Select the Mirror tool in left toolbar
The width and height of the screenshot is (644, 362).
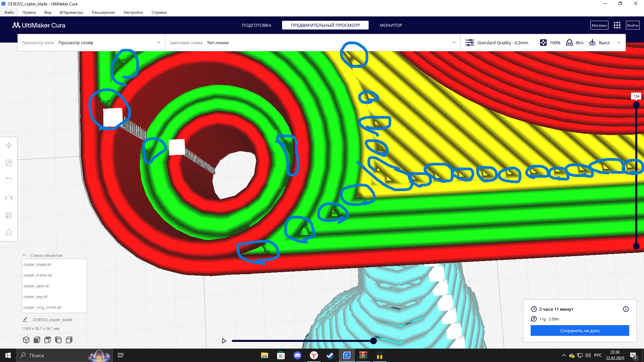(9, 198)
